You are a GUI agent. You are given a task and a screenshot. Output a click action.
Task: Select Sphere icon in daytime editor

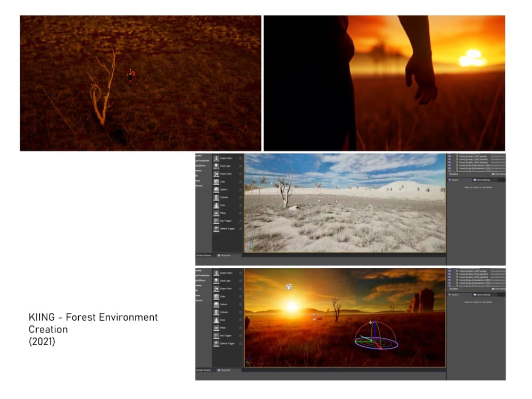coord(216,190)
